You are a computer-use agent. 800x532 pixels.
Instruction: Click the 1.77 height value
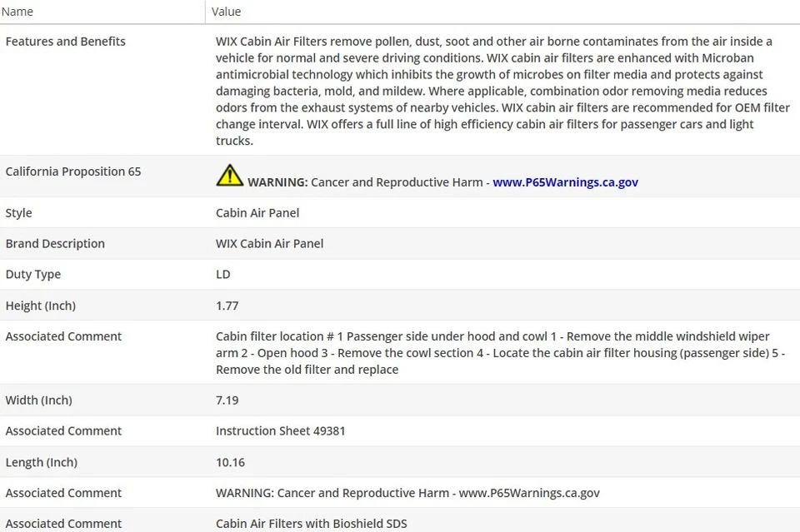pyautogui.click(x=227, y=306)
